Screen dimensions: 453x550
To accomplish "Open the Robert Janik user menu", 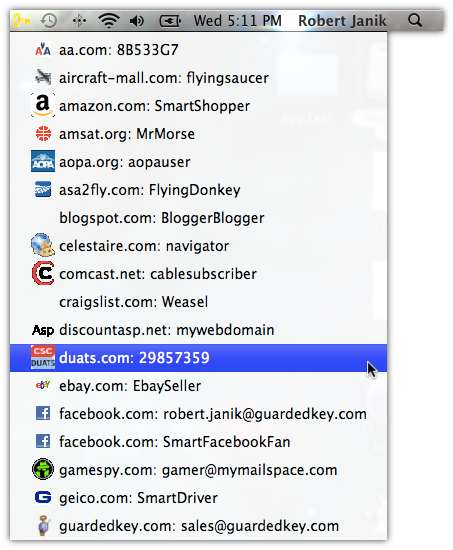I will (342, 21).
